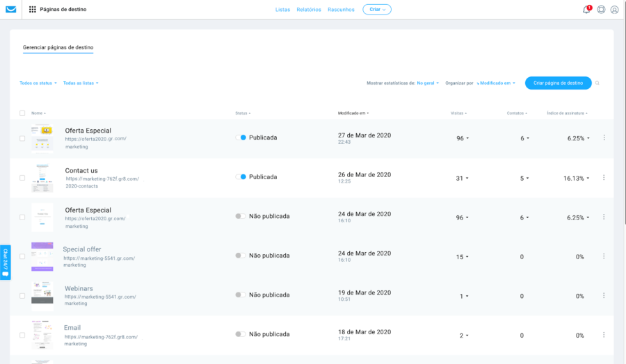Sort by Índice de assinatura column header
This screenshot has height=364, width=626.
pos(567,113)
